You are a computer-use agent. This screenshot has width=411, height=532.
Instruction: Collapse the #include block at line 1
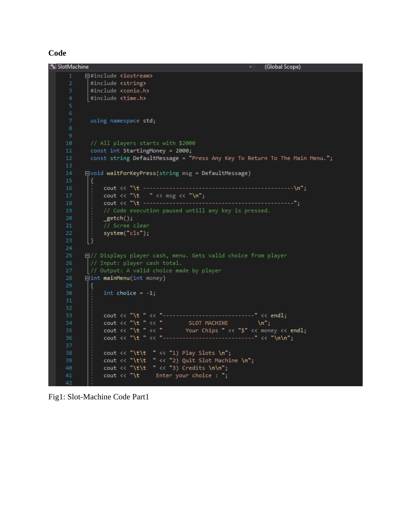coord(87,76)
